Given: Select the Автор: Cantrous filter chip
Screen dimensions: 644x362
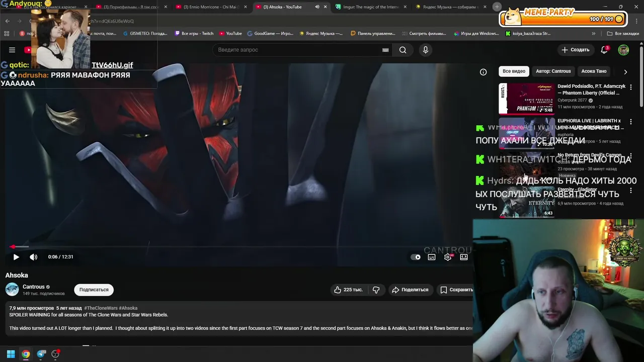Looking at the screenshot, I should [553, 71].
